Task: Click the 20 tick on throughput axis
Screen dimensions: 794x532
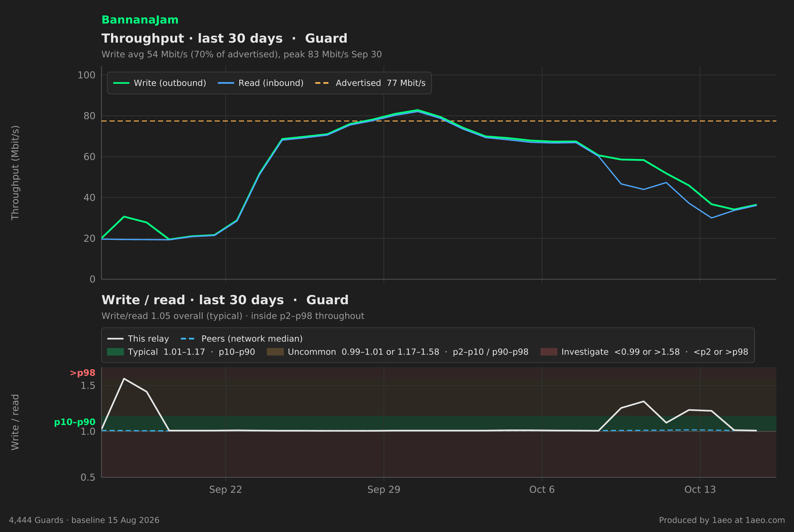Action: click(89, 238)
